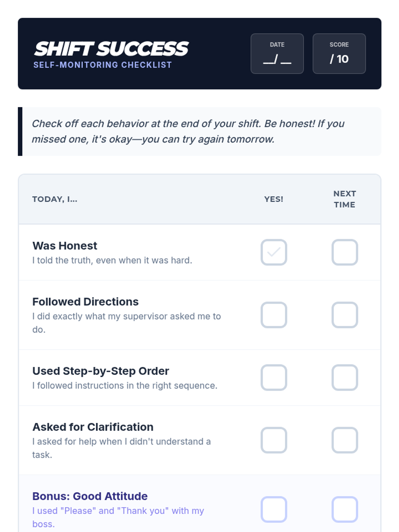Click the Score out of 10 box
This screenshot has width=399, height=532.
(x=339, y=54)
